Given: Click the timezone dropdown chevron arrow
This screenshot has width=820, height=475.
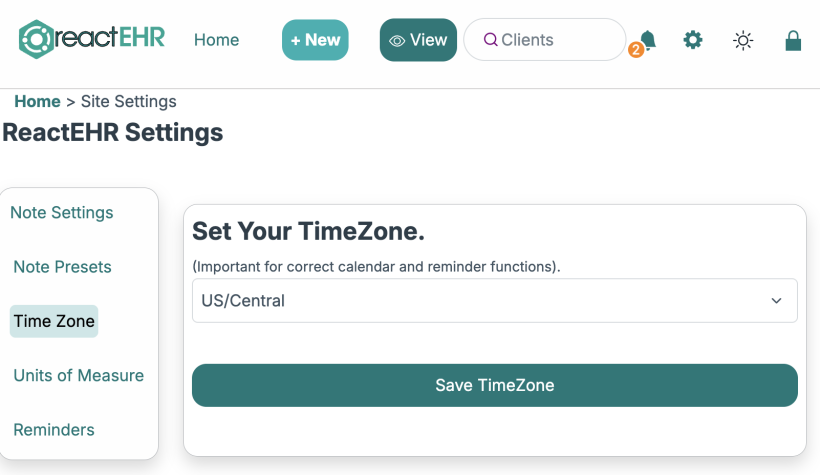Looking at the screenshot, I should [776, 301].
